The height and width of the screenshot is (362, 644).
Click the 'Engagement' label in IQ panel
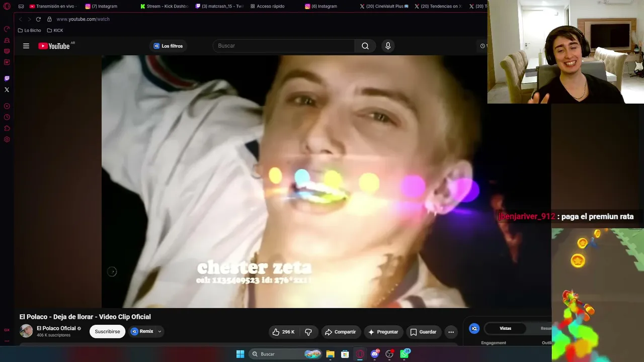coord(494,343)
